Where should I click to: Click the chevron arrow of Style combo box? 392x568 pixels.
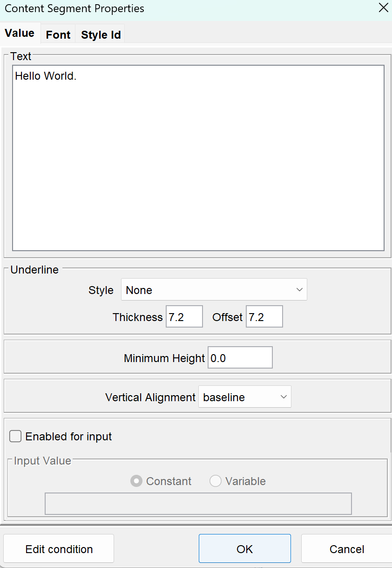tap(299, 290)
